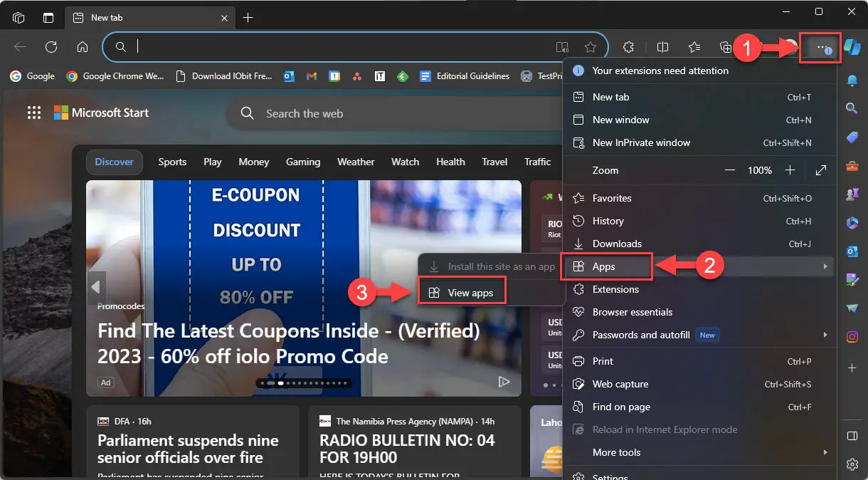This screenshot has height=480, width=868.
Task: Click Your extensions need attention notice
Action: click(x=699, y=71)
